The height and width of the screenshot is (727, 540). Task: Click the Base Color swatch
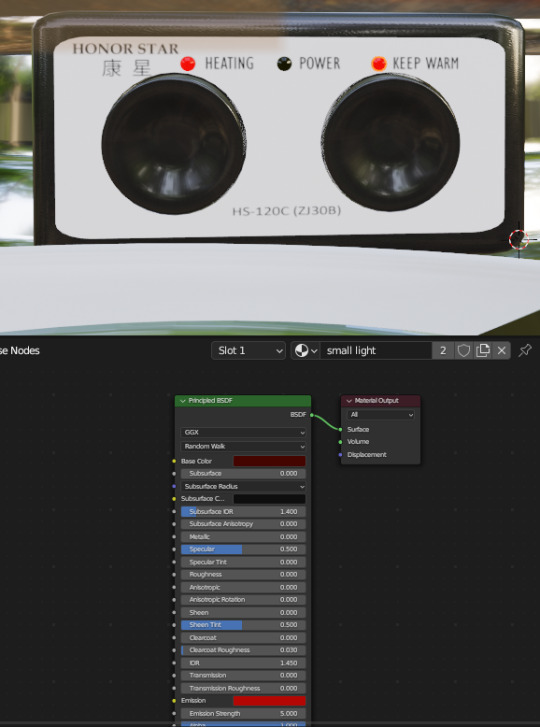point(269,461)
